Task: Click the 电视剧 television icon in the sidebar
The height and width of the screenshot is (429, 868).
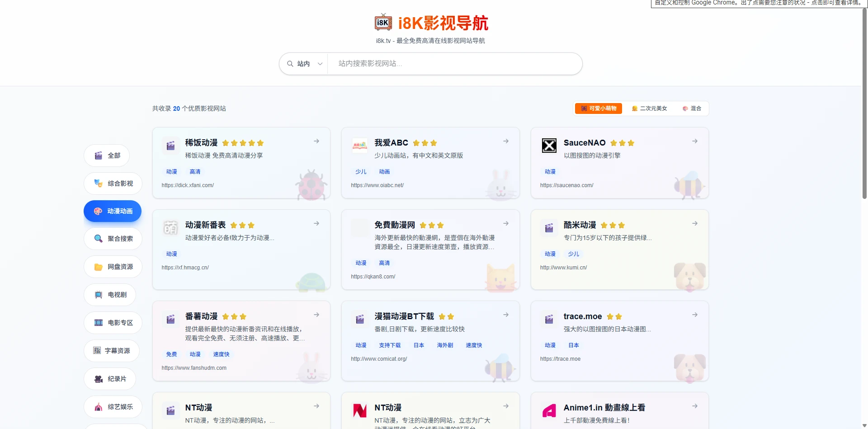Action: click(x=98, y=295)
